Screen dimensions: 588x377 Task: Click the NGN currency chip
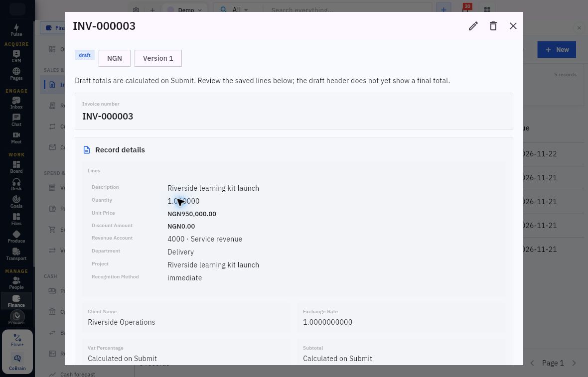pos(115,58)
